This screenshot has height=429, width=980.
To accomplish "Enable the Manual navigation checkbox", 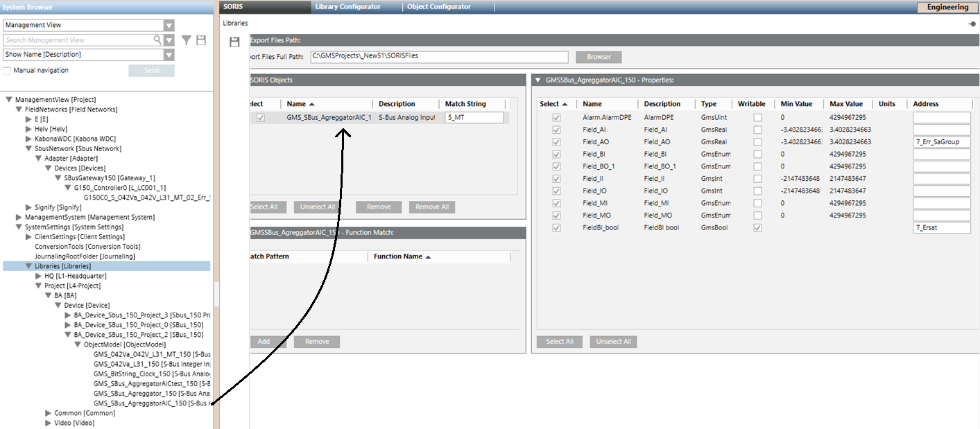I will coord(8,71).
